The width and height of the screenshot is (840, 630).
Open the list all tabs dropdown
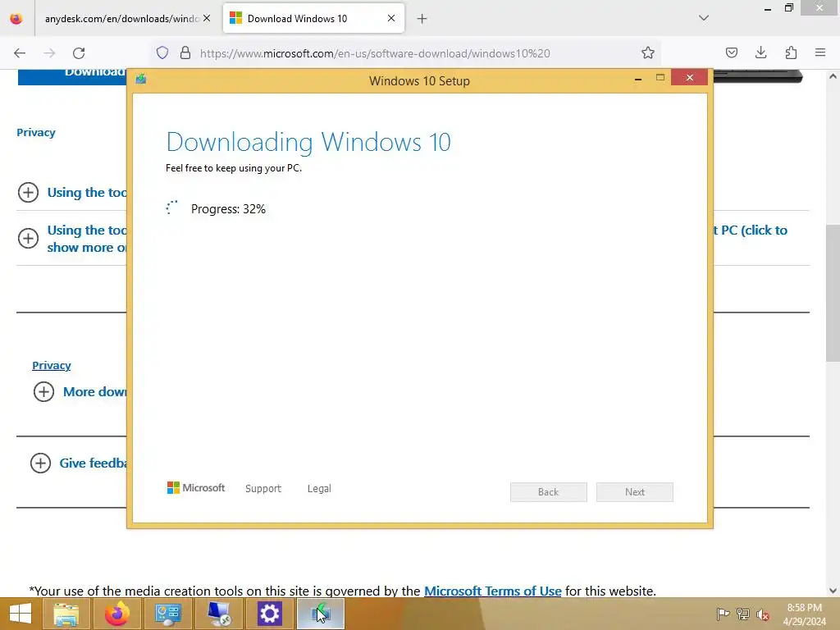(704, 18)
